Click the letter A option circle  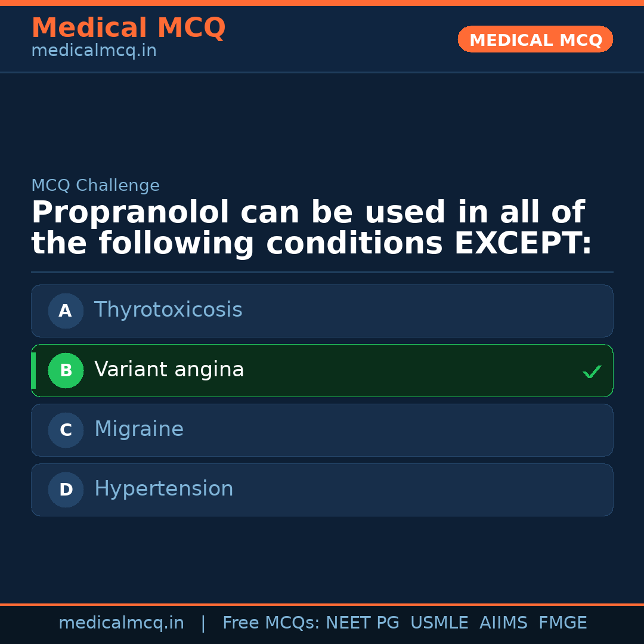pos(66,311)
